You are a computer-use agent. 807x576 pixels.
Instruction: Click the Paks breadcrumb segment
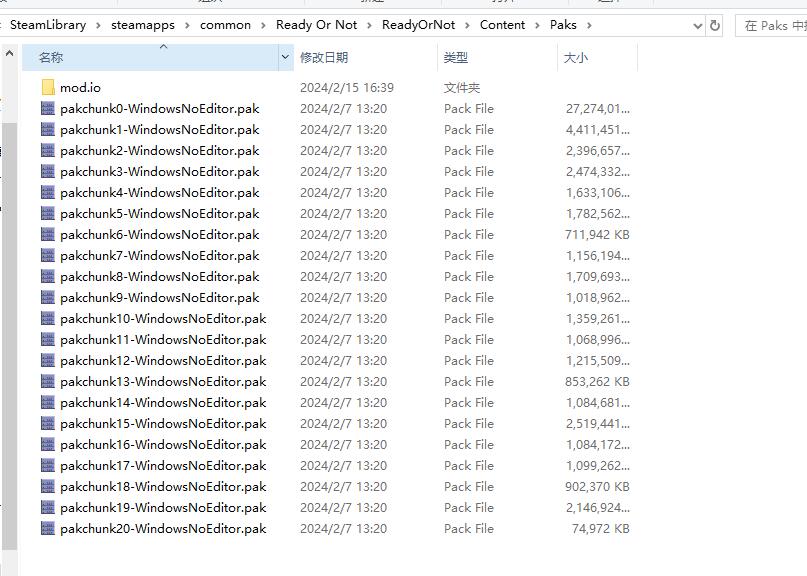click(x=563, y=25)
